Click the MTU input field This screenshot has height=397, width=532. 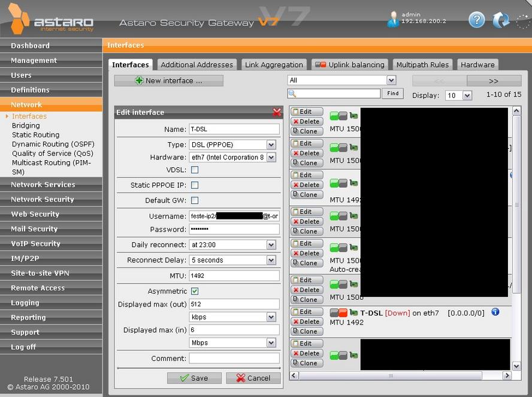(x=234, y=276)
